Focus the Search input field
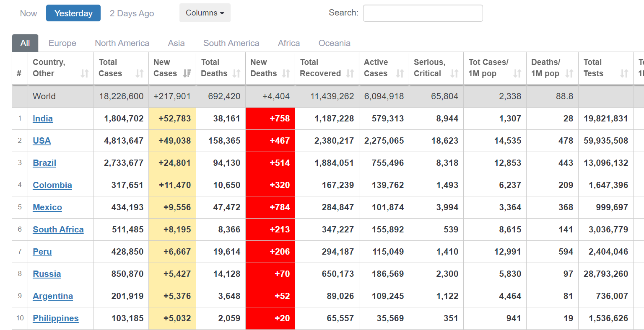Image resolution: width=644 pixels, height=330 pixels. click(423, 13)
